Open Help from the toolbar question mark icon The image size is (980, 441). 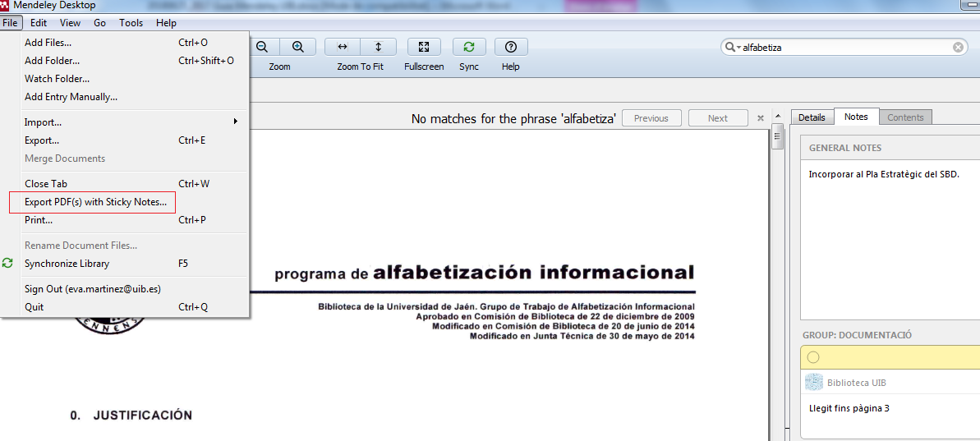pos(511,47)
